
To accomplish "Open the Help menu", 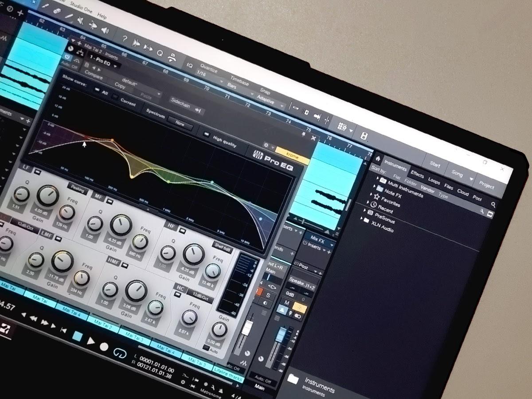I will (102, 16).
